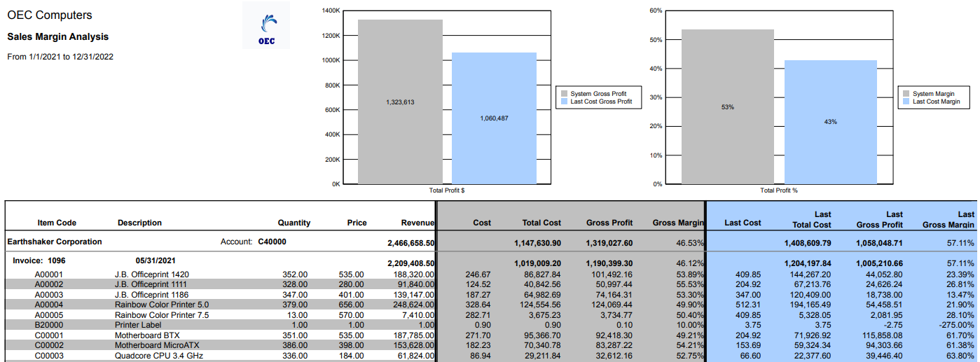
Task: Click the Invoice: 1096 label
Action: pos(39,260)
